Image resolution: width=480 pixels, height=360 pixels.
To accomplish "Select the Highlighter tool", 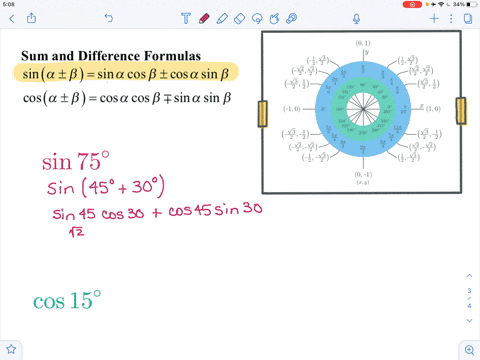I will click(x=222, y=18).
